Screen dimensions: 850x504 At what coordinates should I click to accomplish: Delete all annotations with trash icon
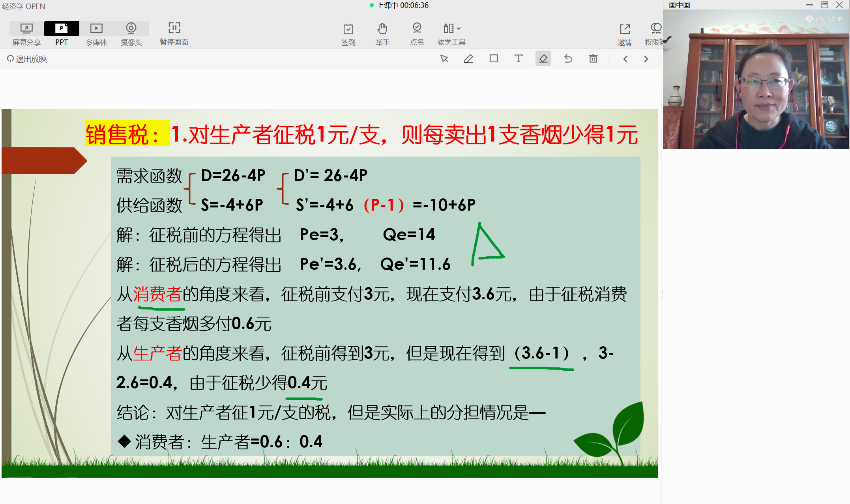tap(593, 59)
